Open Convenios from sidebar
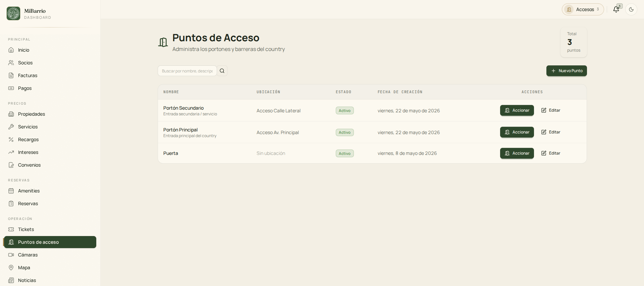The height and width of the screenshot is (286, 644). (50, 165)
